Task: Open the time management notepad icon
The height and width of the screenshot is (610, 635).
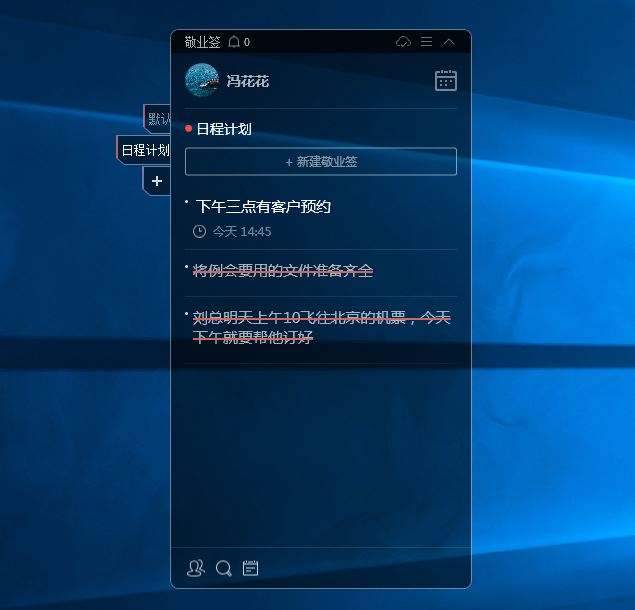Action: [250, 568]
